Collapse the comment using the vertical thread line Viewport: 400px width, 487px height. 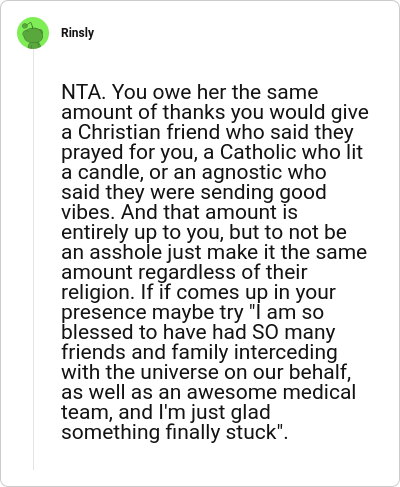pyautogui.click(x=33, y=260)
